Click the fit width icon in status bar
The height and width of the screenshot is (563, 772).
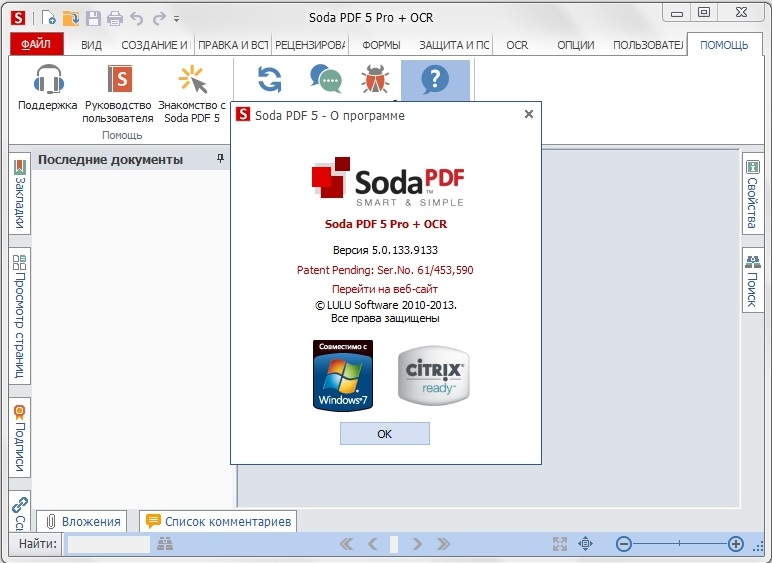point(585,544)
